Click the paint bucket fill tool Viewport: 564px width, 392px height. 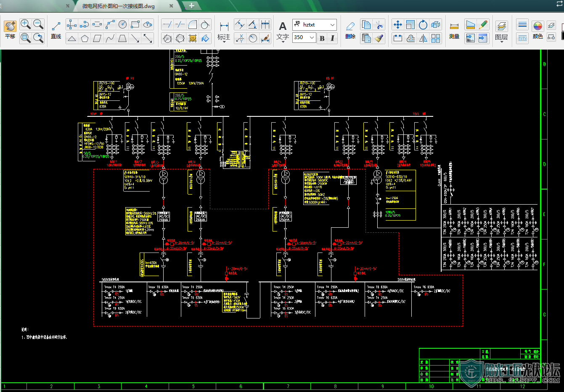[x=205, y=38]
